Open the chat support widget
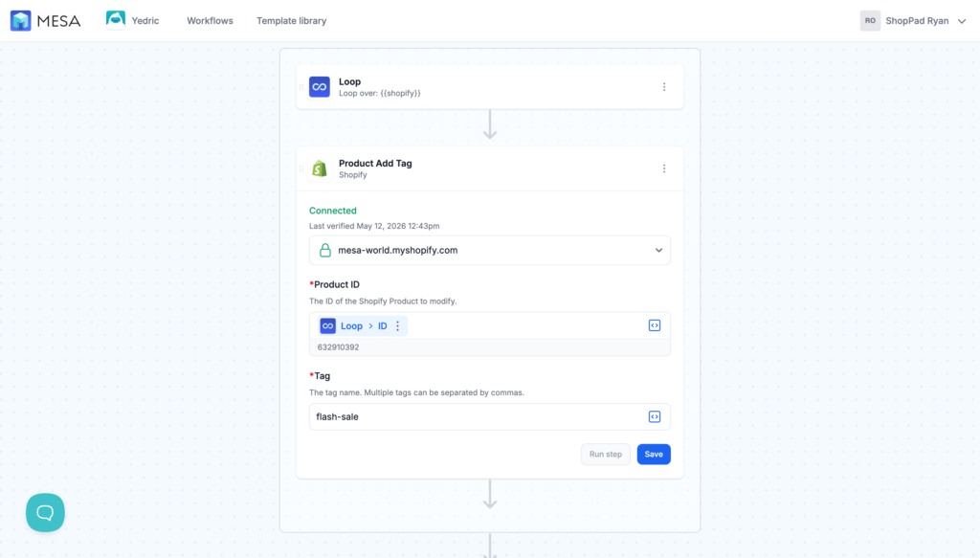Viewport: 980px width, 558px height. [45, 513]
